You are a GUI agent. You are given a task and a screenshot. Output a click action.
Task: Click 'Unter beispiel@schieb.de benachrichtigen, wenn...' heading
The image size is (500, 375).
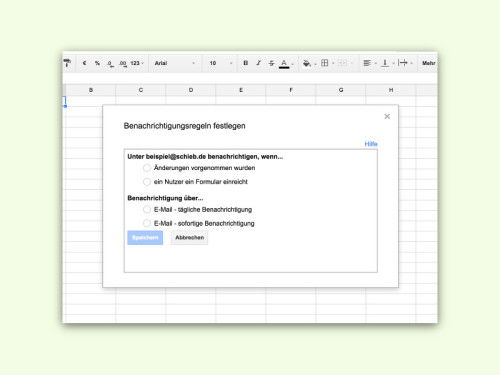[x=205, y=157]
